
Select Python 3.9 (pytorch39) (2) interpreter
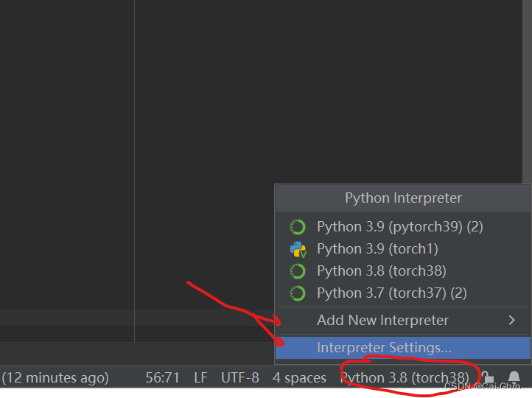coord(403,227)
